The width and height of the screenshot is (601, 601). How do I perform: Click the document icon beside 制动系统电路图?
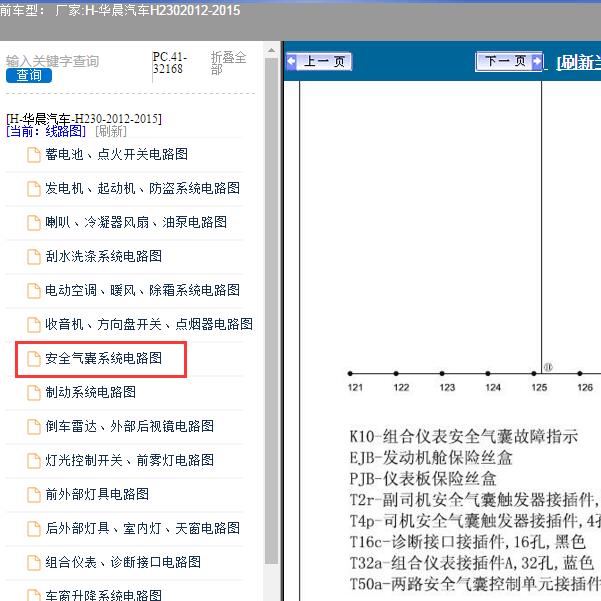pos(35,392)
